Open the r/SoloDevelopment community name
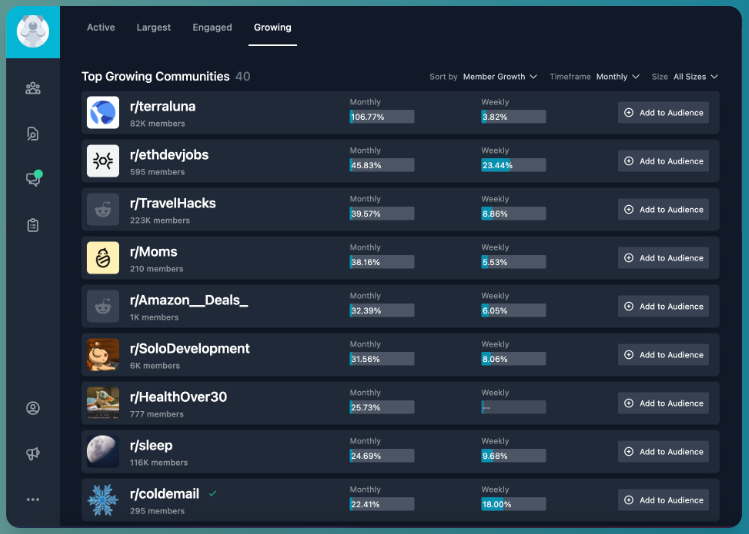 tap(190, 349)
